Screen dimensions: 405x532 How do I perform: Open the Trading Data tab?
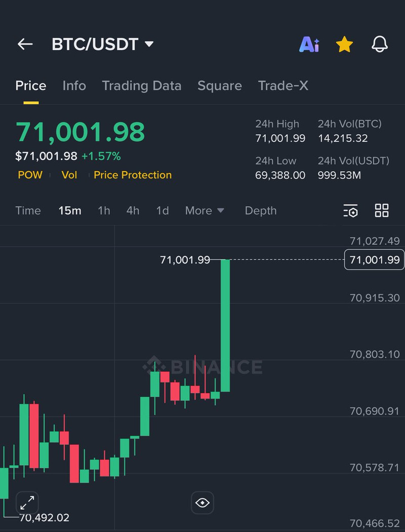point(142,86)
